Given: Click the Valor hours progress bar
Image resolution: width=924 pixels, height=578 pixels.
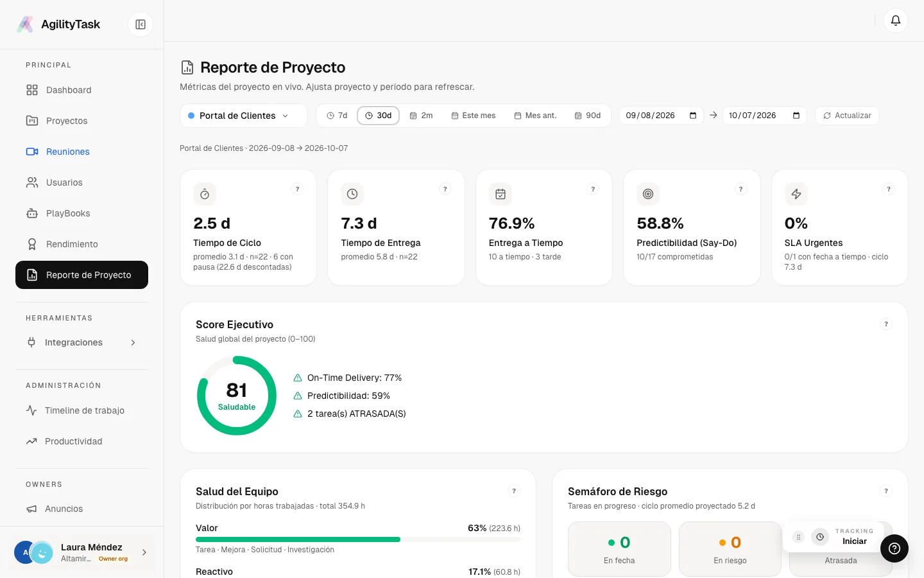Looking at the screenshot, I should point(358,539).
